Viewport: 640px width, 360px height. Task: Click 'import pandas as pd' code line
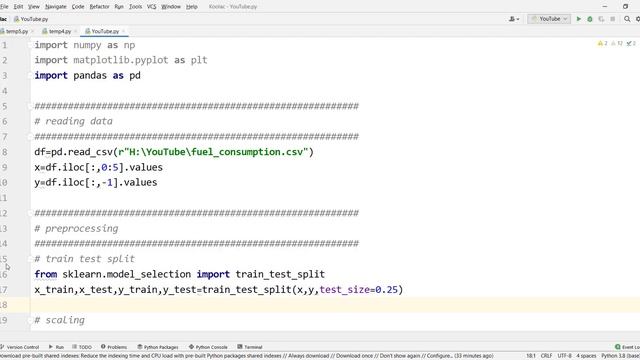click(87, 76)
